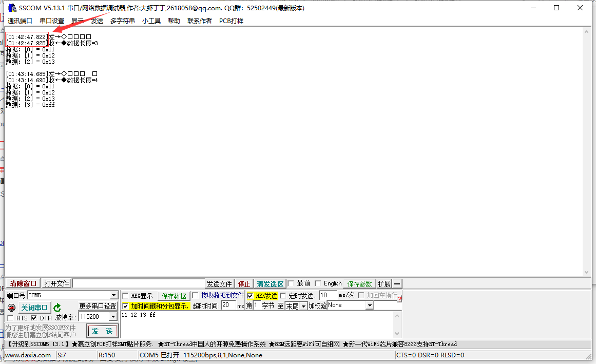The height and width of the screenshot is (364, 596).
Task: Click the 关闭串口 close port button
Action: (x=34, y=307)
